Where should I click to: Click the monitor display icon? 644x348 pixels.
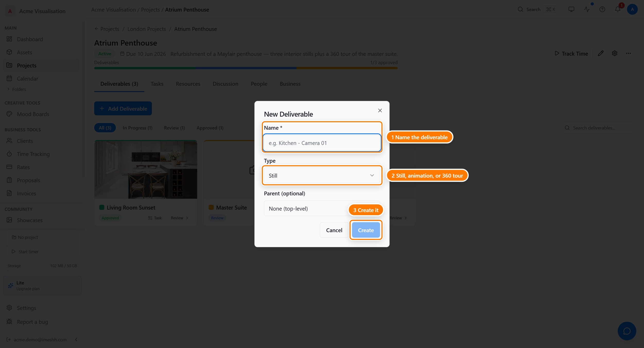(x=571, y=9)
